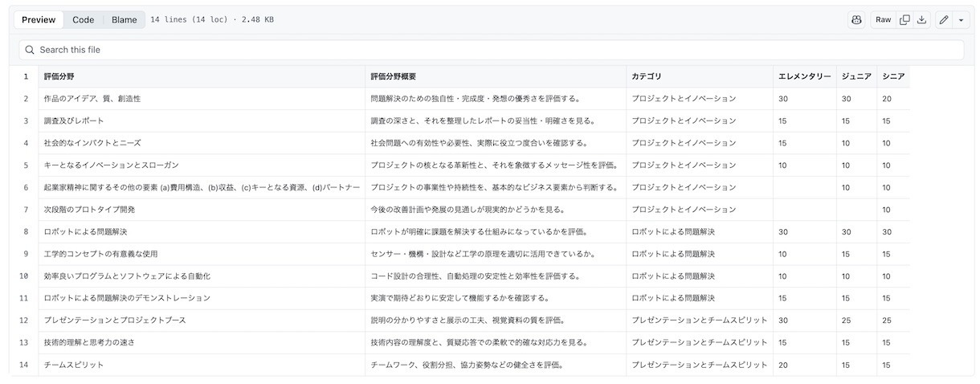The image size is (980, 384).
Task: Click the カテゴリ column header
Action: click(x=647, y=76)
